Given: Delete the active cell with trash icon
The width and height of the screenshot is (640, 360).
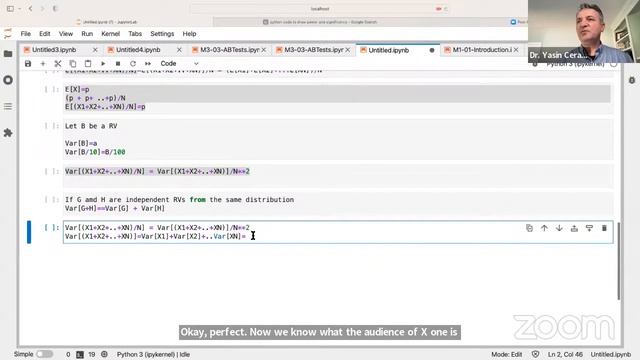Looking at the screenshot, I should tap(604, 228).
